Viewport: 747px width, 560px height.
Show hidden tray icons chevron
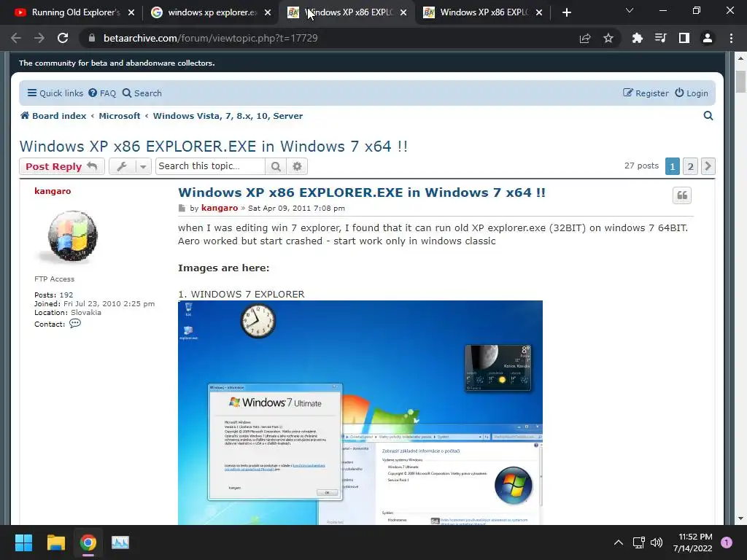coord(619,542)
